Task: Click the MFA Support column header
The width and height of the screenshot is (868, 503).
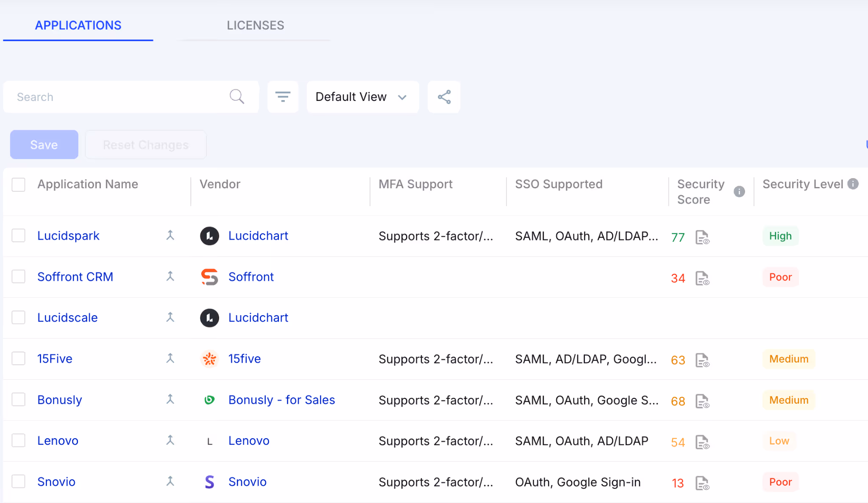Action: (415, 184)
